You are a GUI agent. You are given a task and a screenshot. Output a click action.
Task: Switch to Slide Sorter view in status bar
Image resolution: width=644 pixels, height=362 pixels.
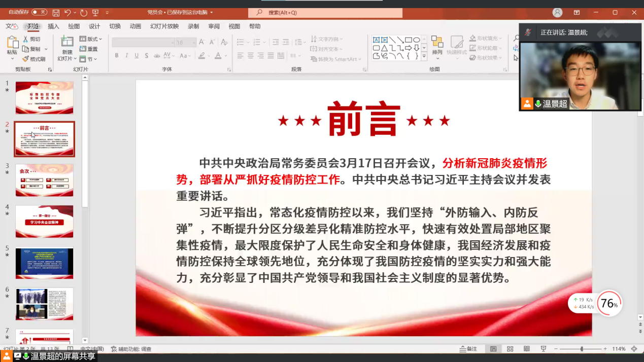(510, 349)
